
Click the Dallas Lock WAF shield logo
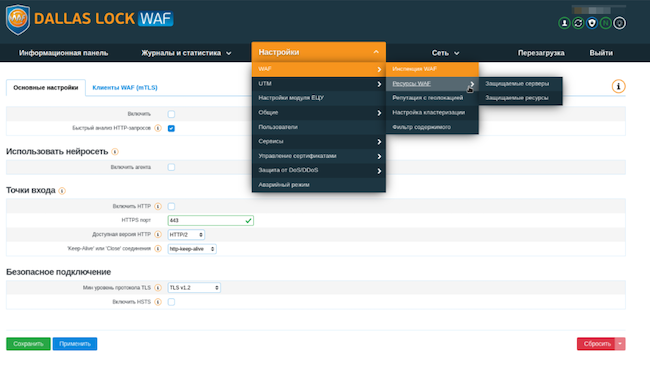click(18, 19)
